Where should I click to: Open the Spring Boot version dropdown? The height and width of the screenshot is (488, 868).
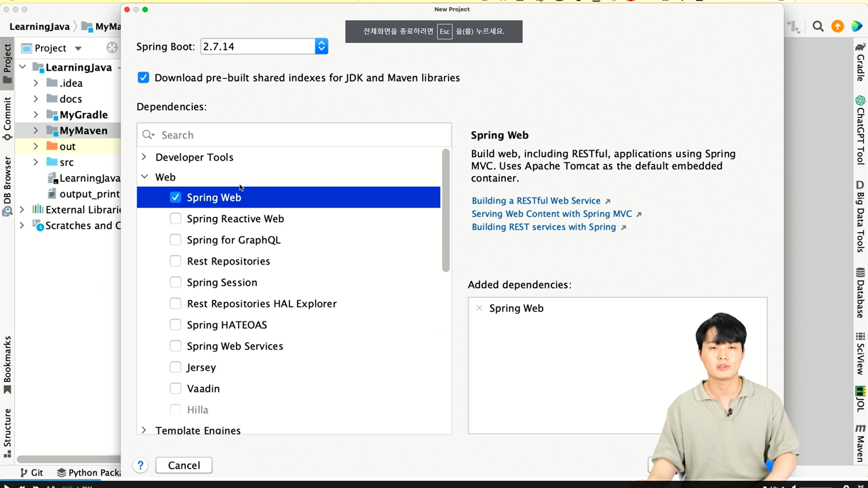[x=321, y=47]
